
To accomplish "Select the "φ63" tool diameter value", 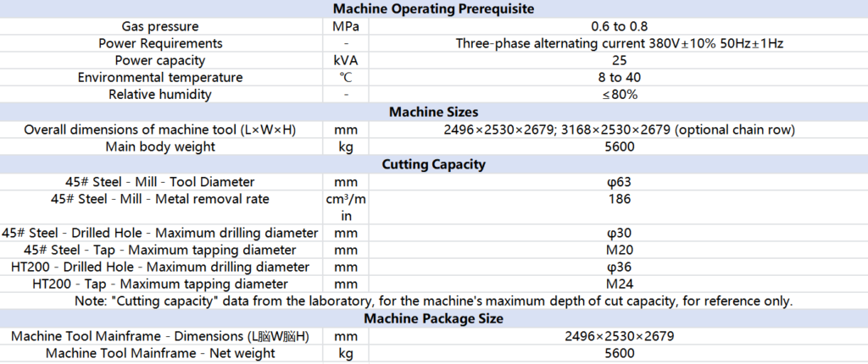I will [x=616, y=181].
